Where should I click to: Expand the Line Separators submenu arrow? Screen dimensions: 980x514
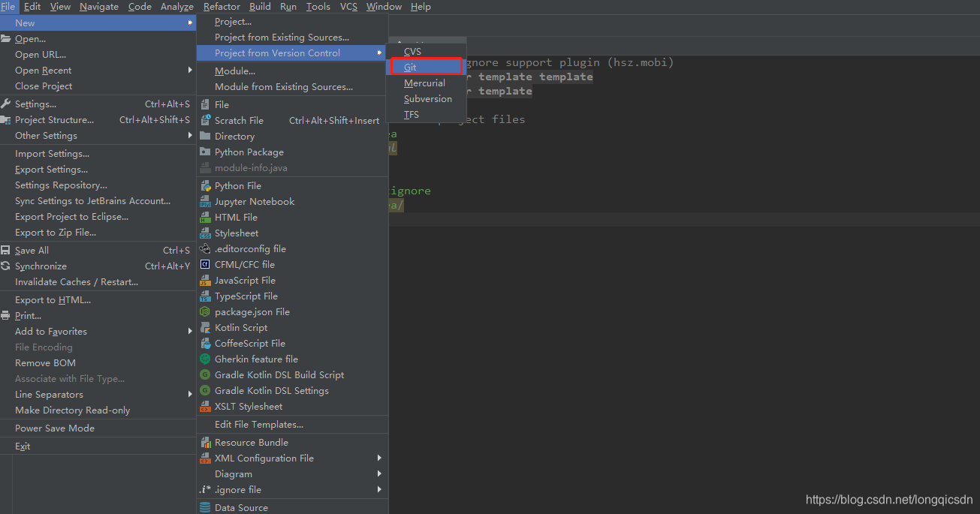190,395
